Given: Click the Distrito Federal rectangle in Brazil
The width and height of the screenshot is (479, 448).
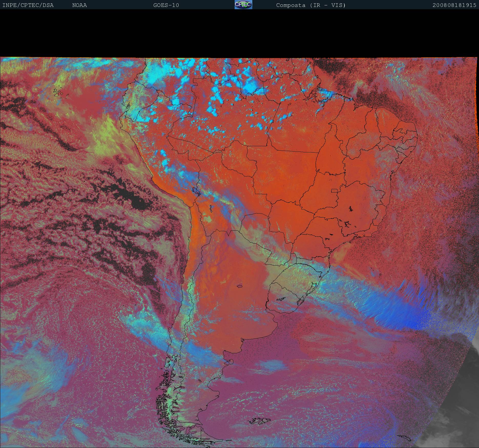Looking at the screenshot, I should (335, 190).
